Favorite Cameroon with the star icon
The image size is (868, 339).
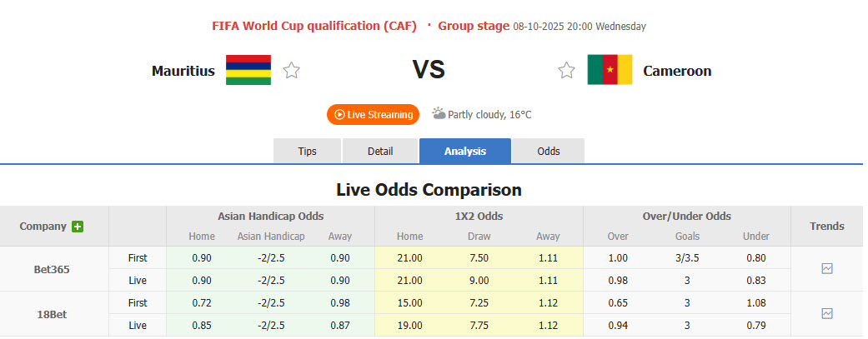click(567, 71)
